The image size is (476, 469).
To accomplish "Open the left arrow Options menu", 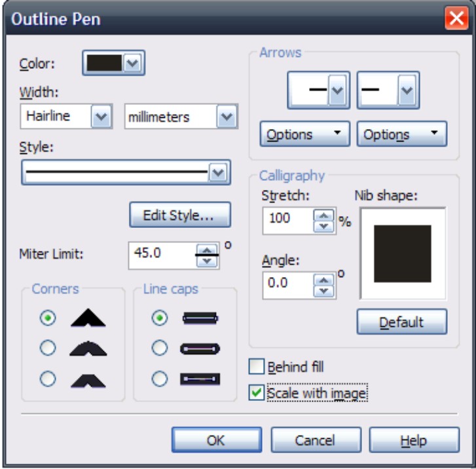I will click(x=305, y=134).
